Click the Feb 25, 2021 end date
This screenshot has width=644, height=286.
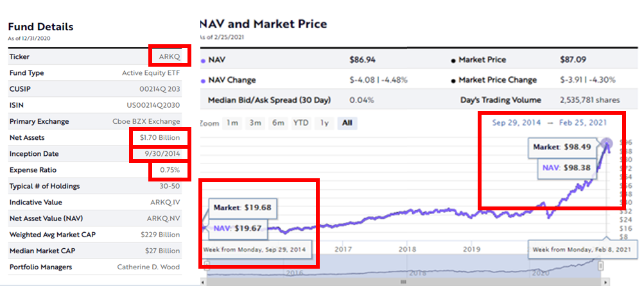(583, 122)
